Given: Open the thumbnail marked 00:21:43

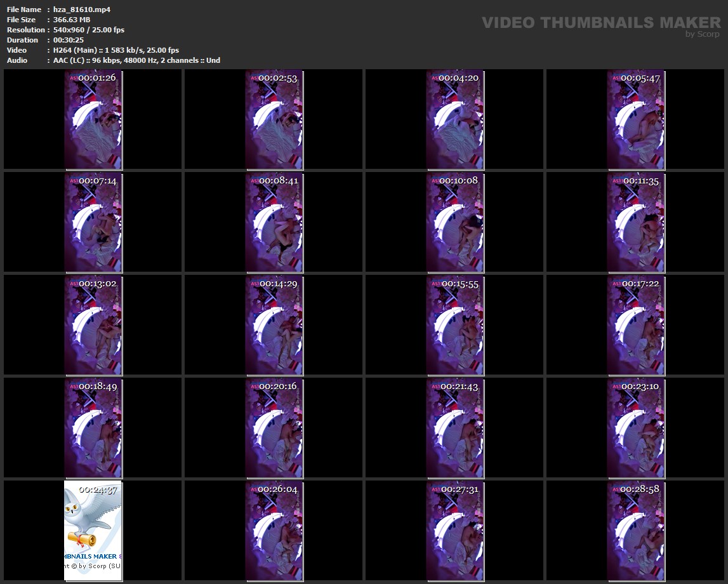Looking at the screenshot, I should point(455,428).
